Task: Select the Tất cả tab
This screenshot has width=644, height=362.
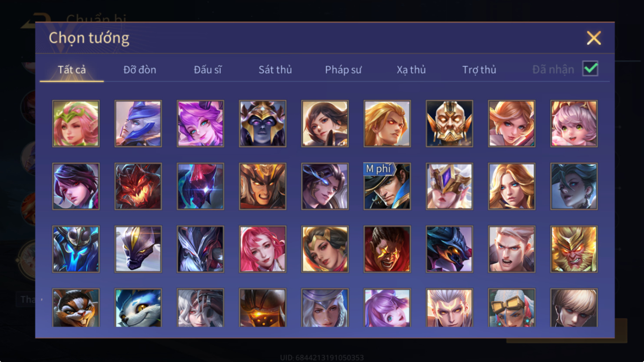Action: [x=72, y=69]
